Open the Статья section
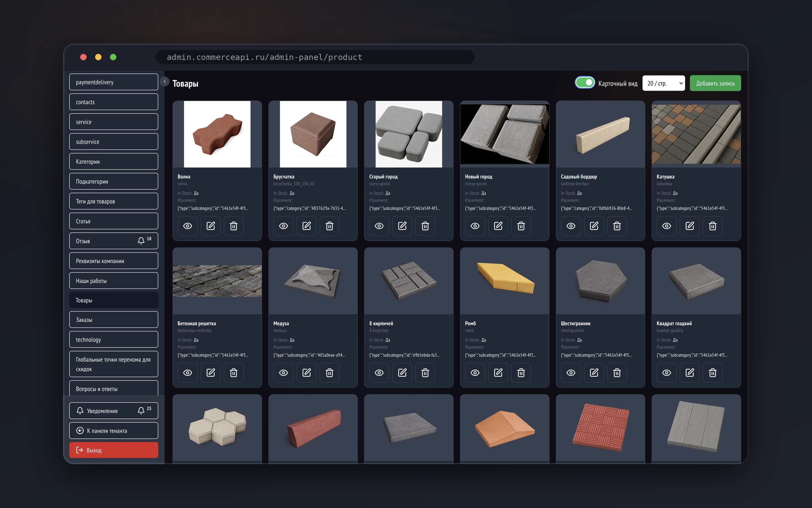Image resolution: width=812 pixels, height=508 pixels. click(114, 221)
